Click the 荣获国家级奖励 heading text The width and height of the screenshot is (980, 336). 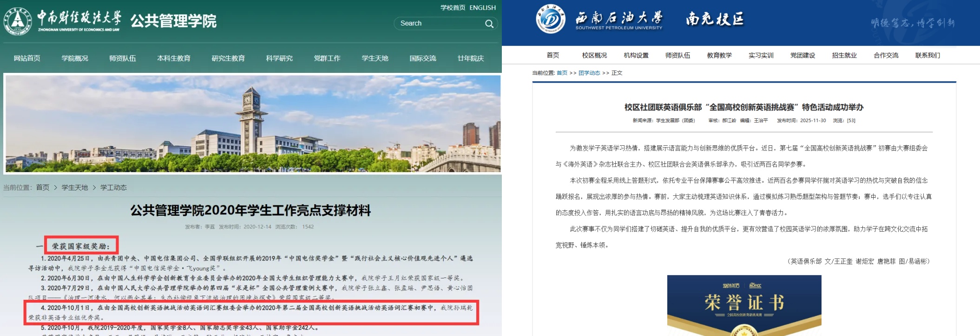[81, 246]
